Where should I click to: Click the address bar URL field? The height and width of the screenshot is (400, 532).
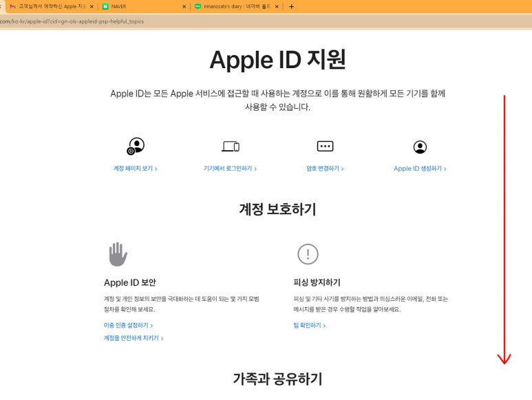(x=265, y=21)
